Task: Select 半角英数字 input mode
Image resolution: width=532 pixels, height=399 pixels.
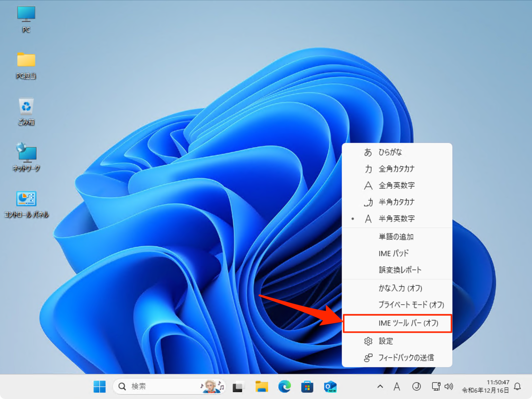Action: [397, 219]
